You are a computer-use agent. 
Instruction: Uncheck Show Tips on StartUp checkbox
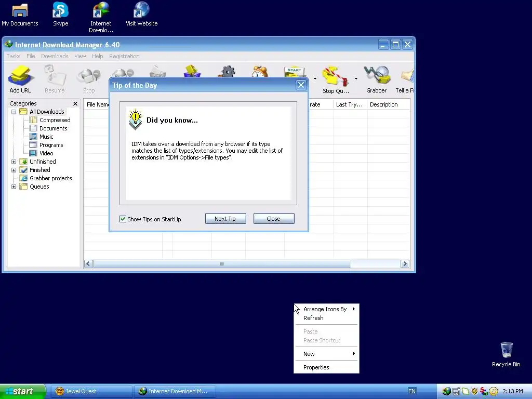(x=123, y=219)
